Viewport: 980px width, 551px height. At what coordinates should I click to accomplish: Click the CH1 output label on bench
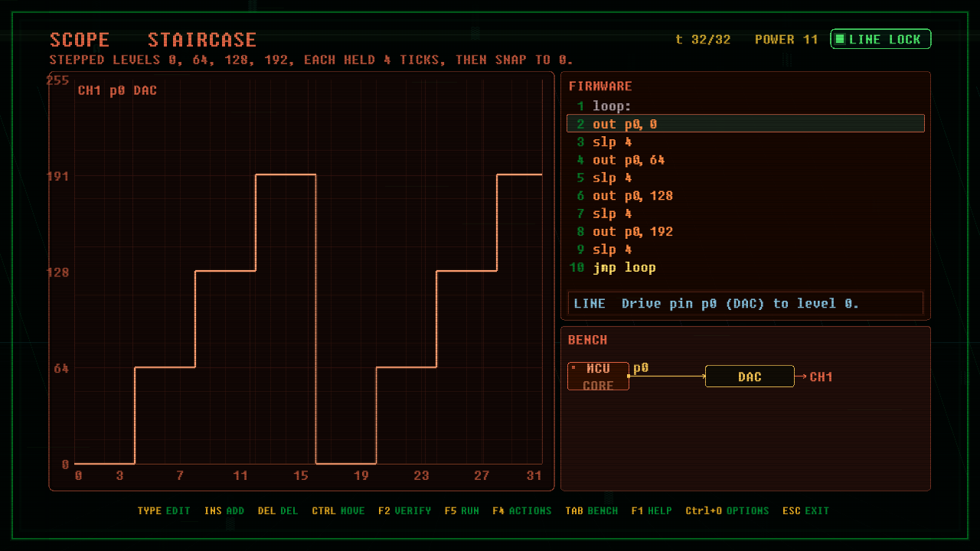coord(821,377)
